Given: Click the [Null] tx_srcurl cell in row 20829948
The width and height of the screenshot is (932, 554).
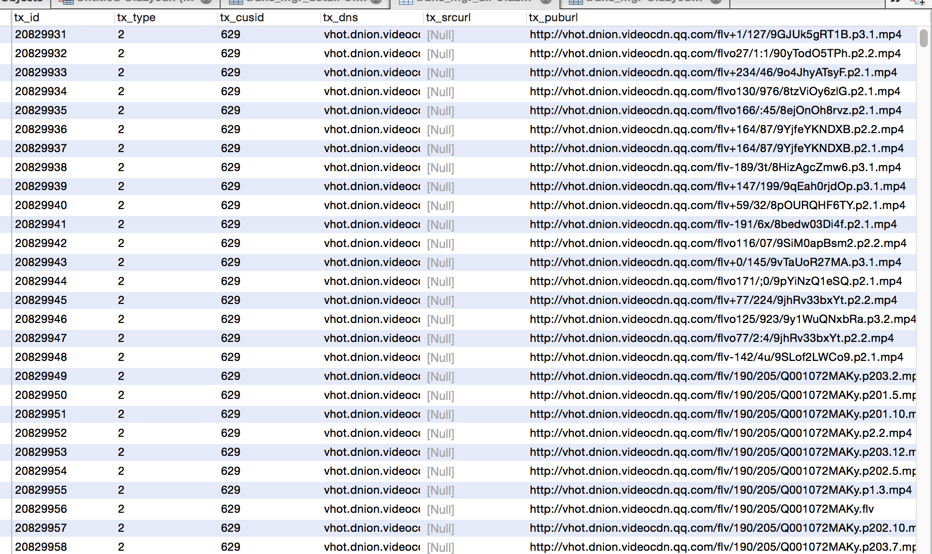Looking at the screenshot, I should (440, 357).
